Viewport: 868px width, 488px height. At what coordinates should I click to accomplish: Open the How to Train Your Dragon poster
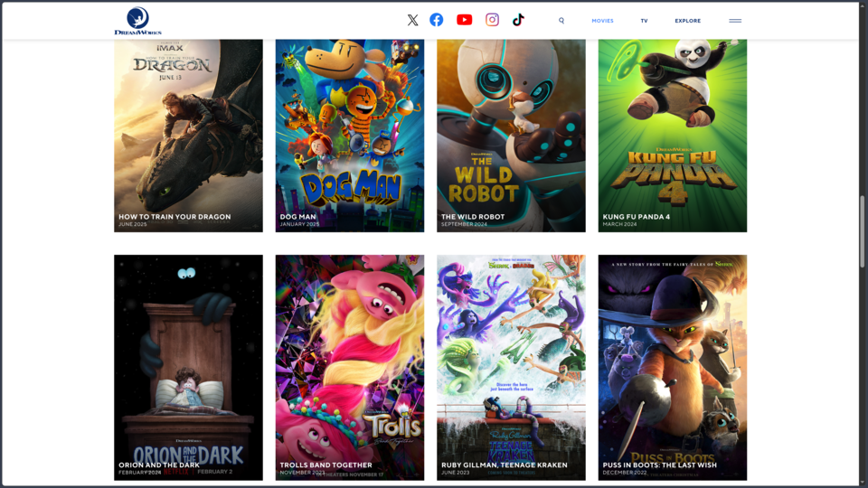pyautogui.click(x=188, y=135)
